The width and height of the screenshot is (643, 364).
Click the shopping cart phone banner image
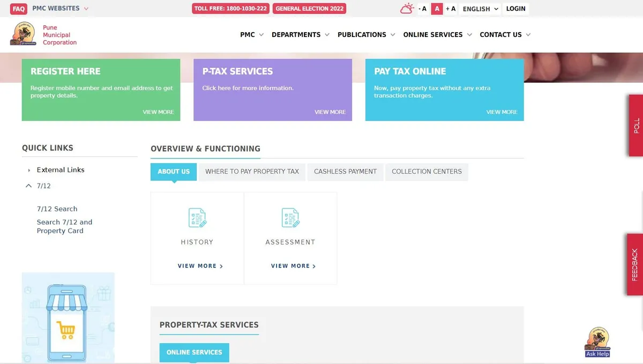pyautogui.click(x=68, y=317)
